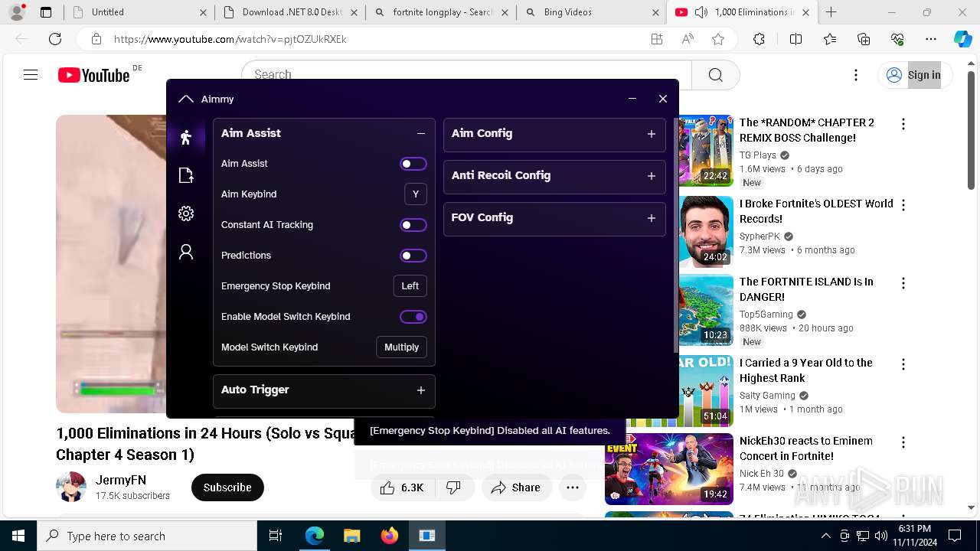Mute the YouTube tab speaker icon
980x551 pixels.
(701, 12)
